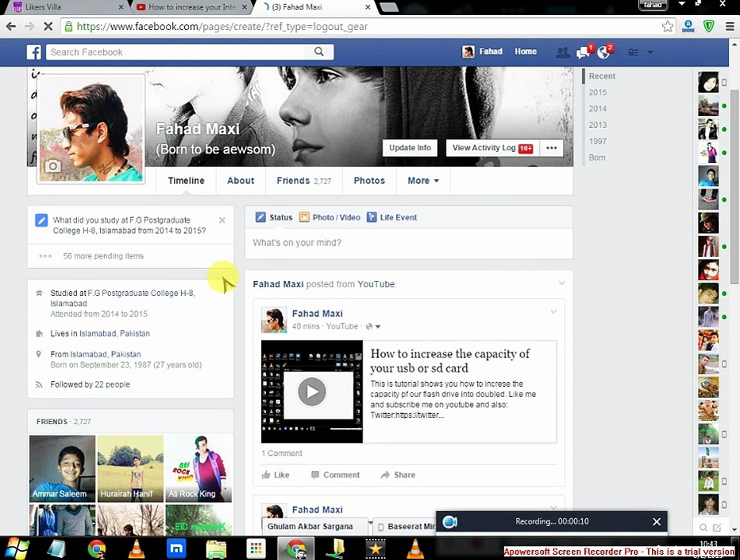740x560 pixels.
Task: Open the post audience selector dropdown
Action: point(374,327)
